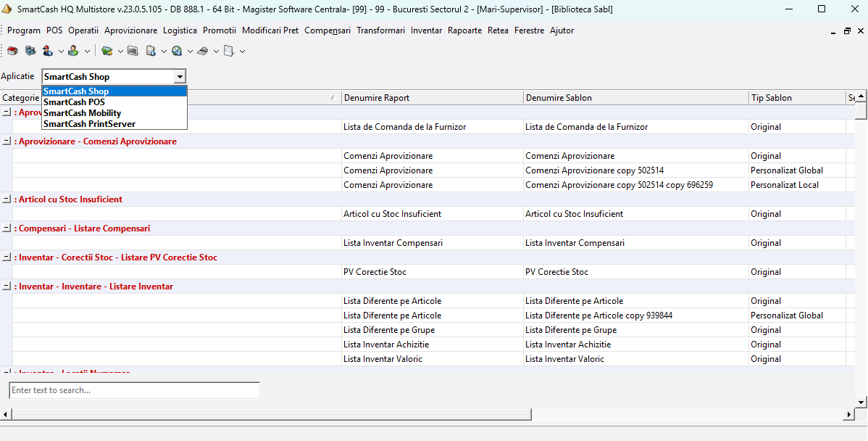Click the blank document toolbar icon
The height and width of the screenshot is (441, 868).
(229, 51)
